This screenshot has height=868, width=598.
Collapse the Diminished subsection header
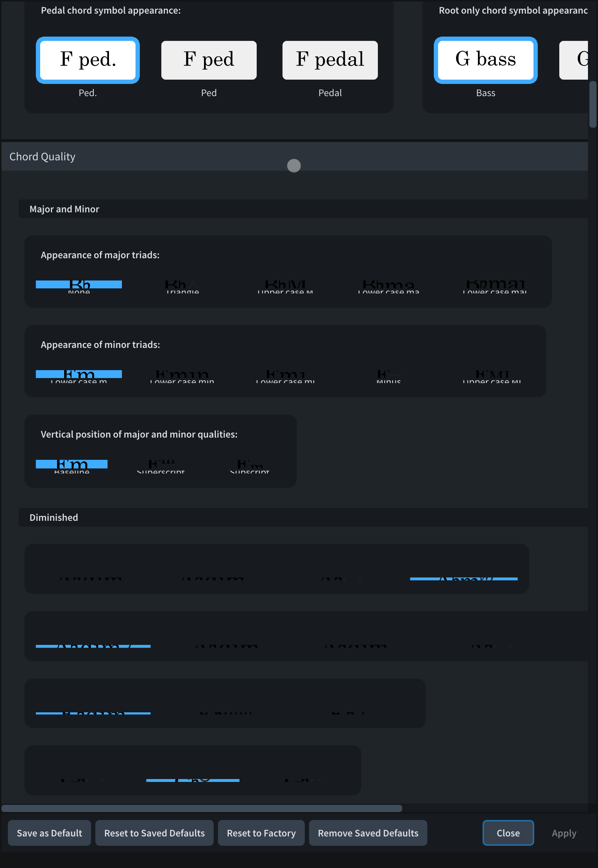(x=54, y=518)
